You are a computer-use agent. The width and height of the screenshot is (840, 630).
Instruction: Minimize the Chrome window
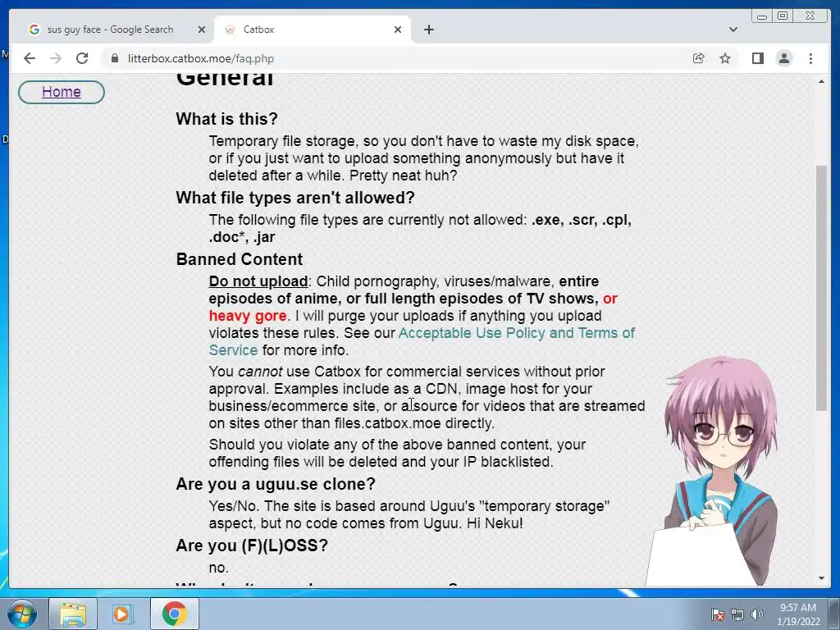pyautogui.click(x=762, y=16)
